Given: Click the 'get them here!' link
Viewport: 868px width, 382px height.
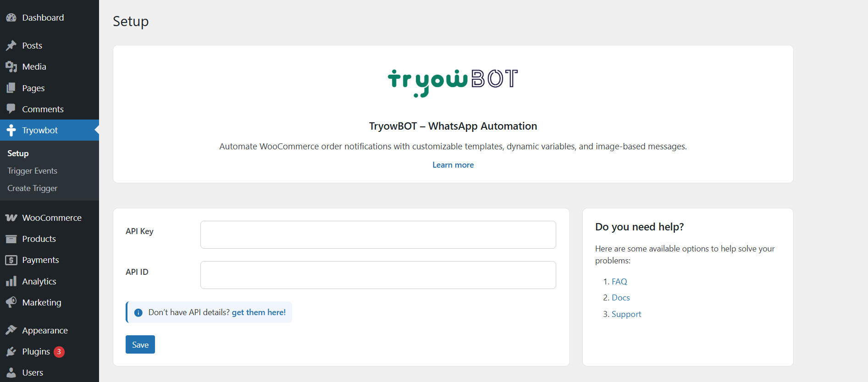Looking at the screenshot, I should [x=259, y=312].
